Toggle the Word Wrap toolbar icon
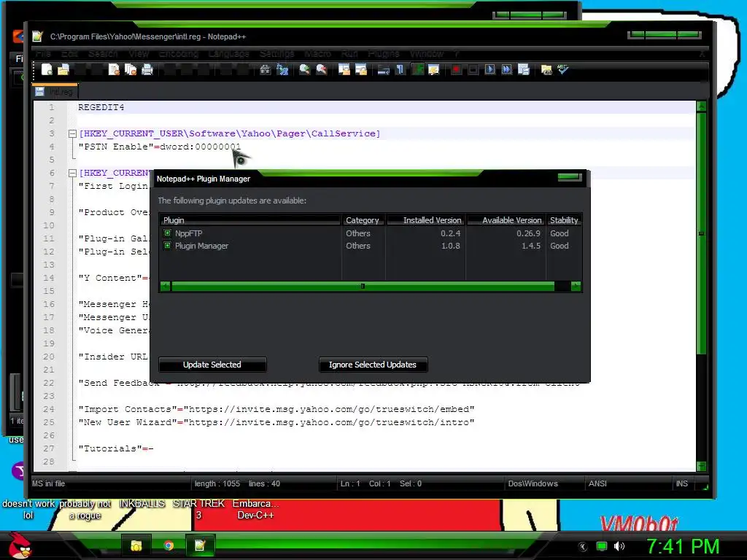Image resolution: width=747 pixels, height=560 pixels. [x=384, y=69]
